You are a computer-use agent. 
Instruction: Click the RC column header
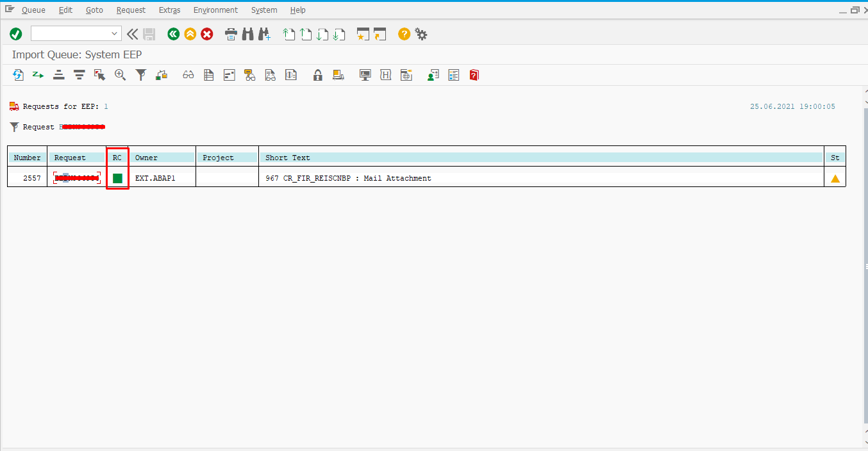pos(117,158)
